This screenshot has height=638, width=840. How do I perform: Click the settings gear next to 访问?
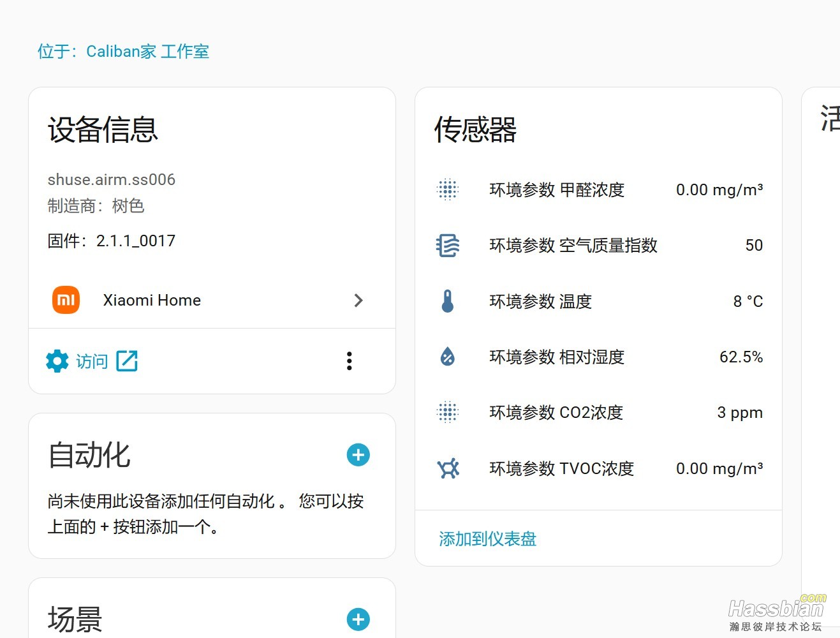point(57,360)
